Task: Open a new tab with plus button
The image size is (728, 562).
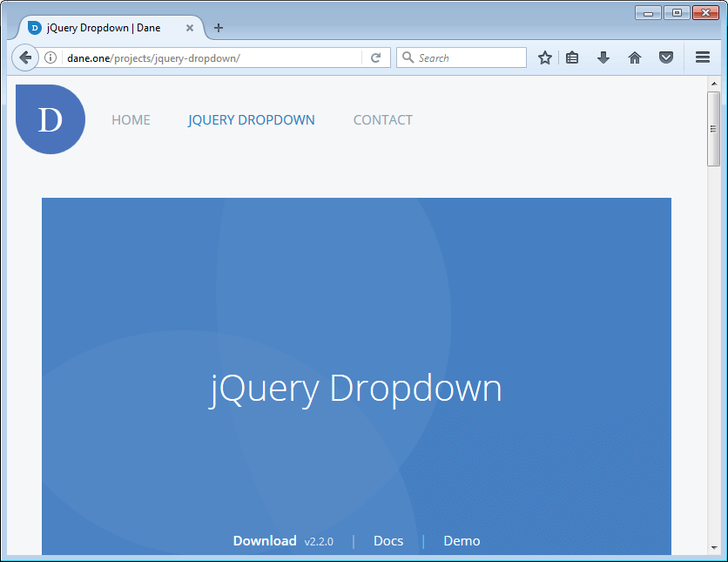Action: tap(219, 28)
